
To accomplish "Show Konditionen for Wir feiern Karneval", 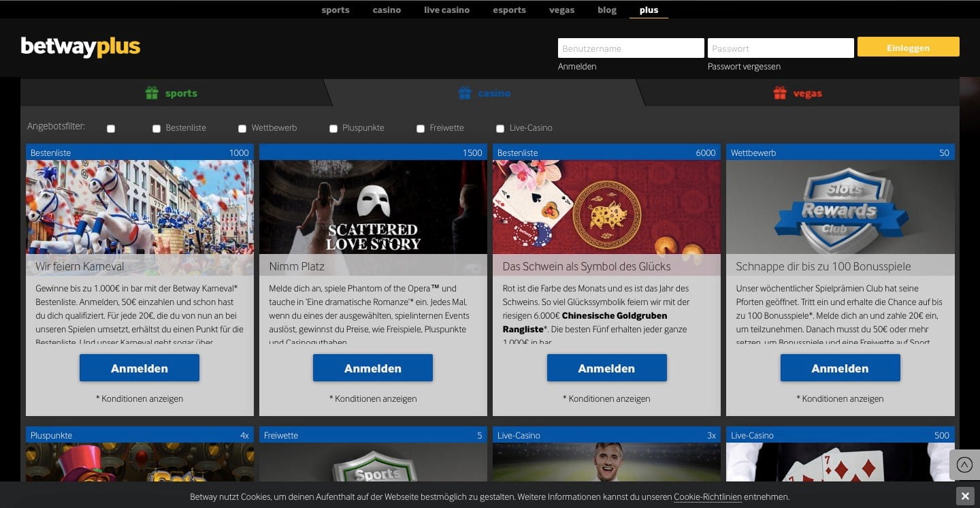I will coord(140,398).
